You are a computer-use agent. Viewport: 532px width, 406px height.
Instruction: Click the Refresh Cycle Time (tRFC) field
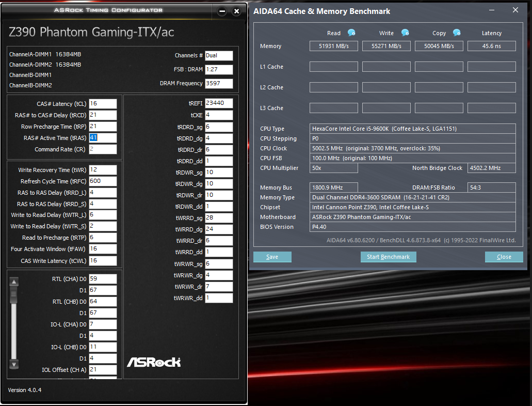click(103, 181)
